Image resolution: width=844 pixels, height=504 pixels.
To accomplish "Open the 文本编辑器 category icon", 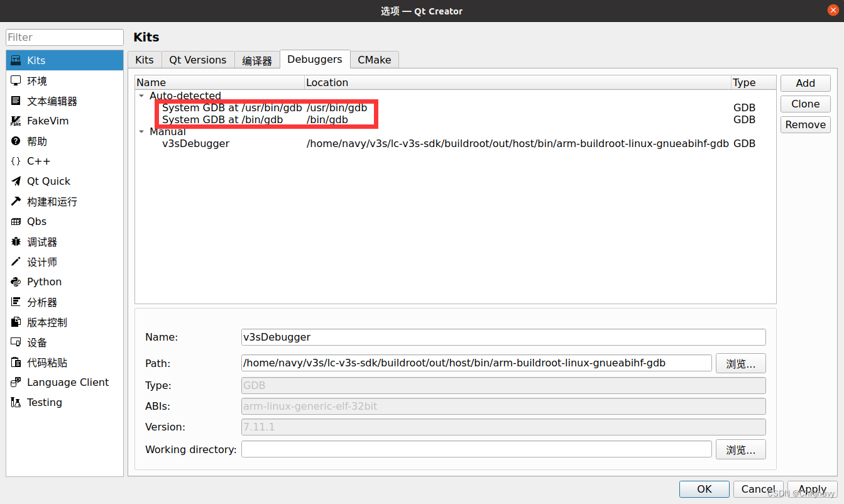I will (x=16, y=101).
